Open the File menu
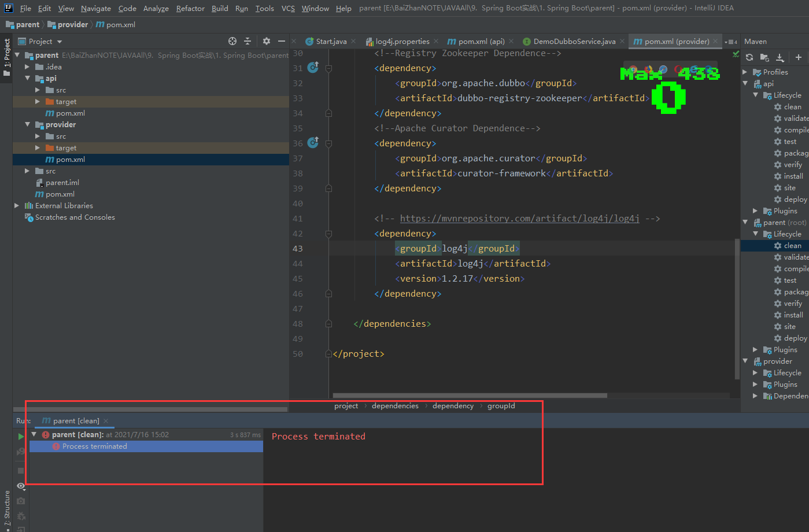Screen dimensions: 809x532 (x=25, y=8)
